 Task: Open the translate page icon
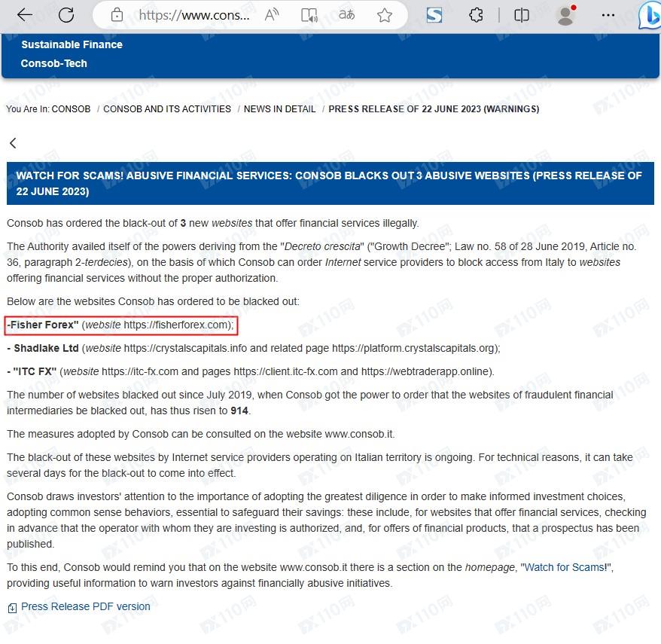tap(346, 15)
